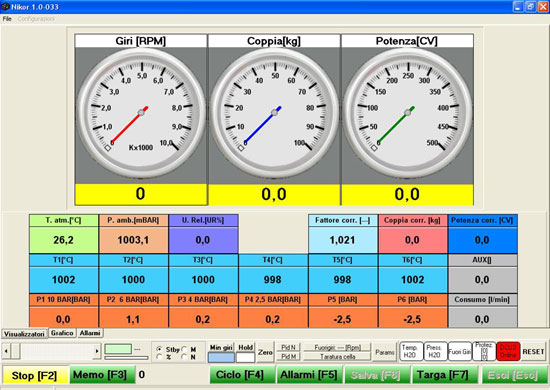Open the Configurazioni menu

tap(36, 19)
